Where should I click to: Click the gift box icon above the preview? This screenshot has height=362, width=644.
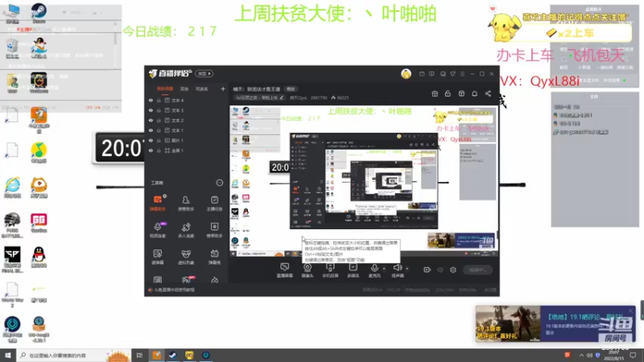(435, 93)
